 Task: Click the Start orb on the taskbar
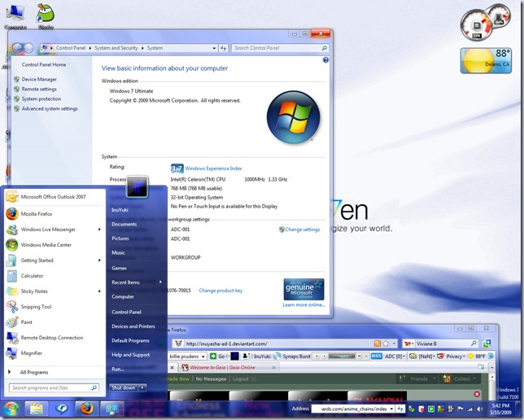coord(11,409)
